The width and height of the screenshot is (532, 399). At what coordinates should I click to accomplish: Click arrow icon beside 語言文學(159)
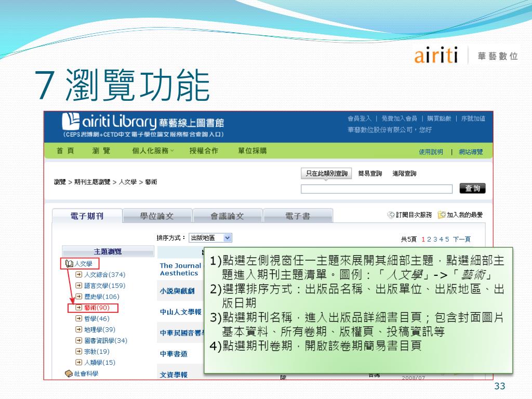(x=79, y=285)
